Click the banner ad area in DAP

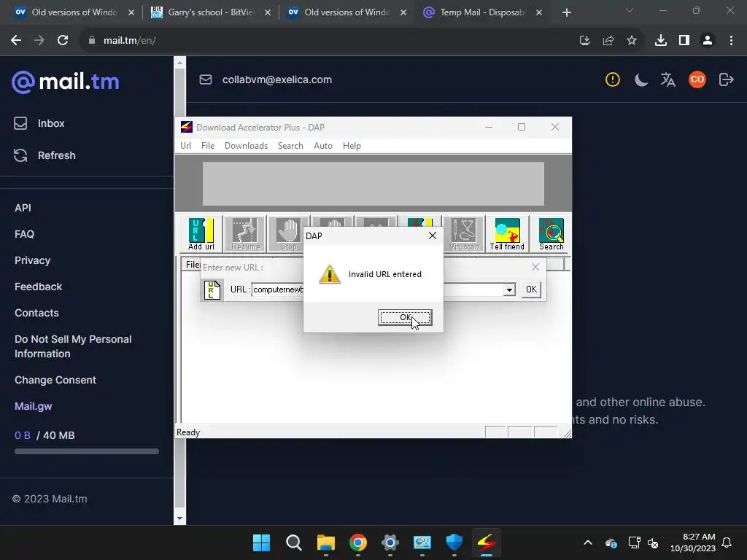pos(373,184)
